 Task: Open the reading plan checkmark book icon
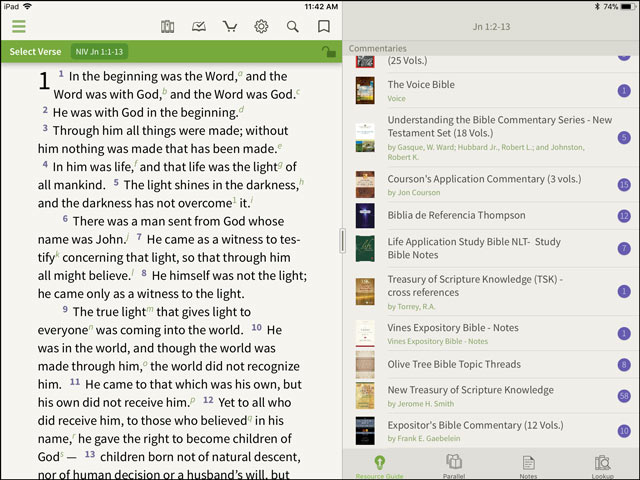coord(199,27)
